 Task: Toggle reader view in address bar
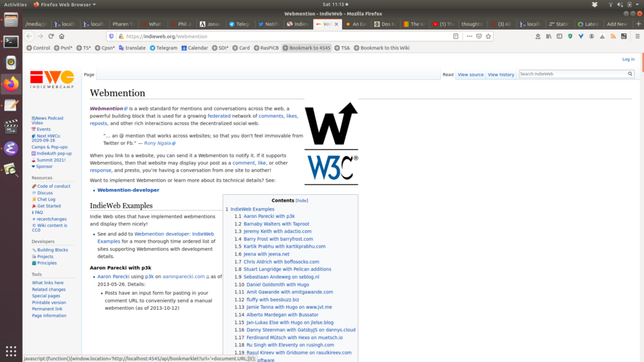coord(456,36)
